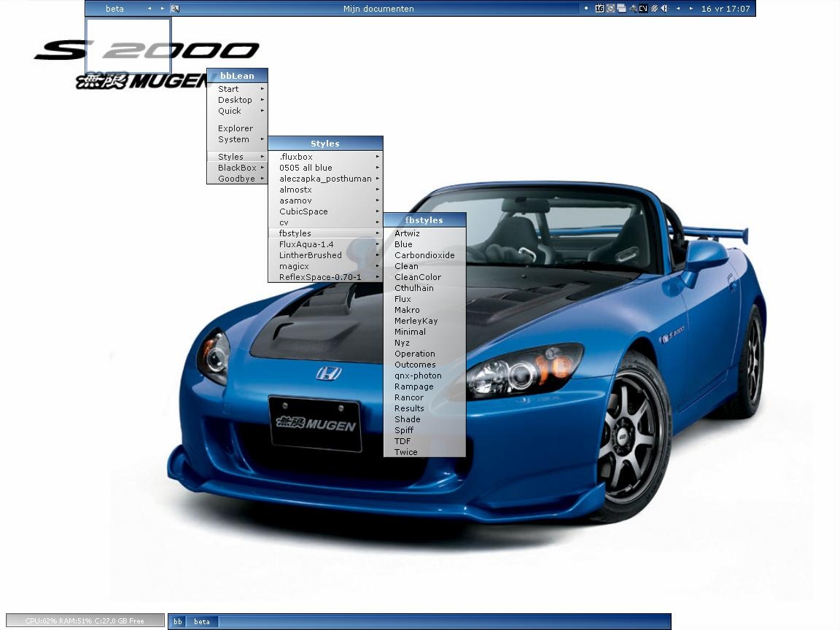Click the small dot left of tray icons
The height and width of the screenshot is (630, 840).
[x=586, y=9]
